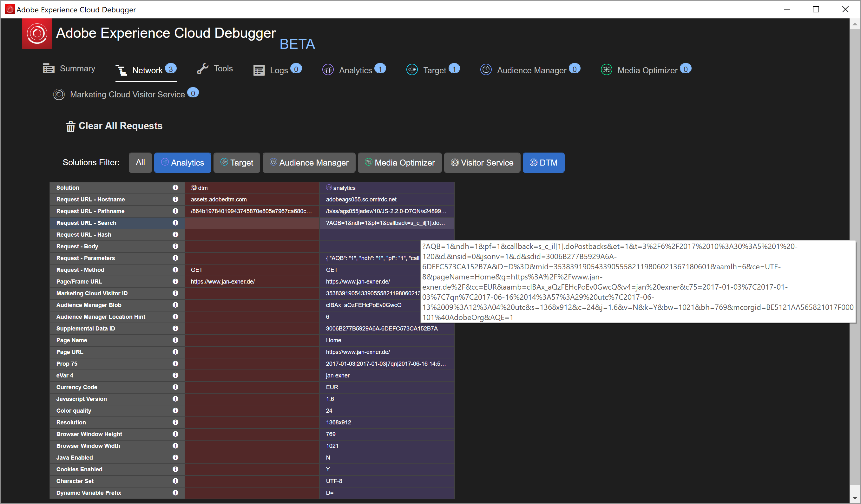Click the wrench icon of Tools tab
Viewport: 861px width, 504px height.
point(203,69)
